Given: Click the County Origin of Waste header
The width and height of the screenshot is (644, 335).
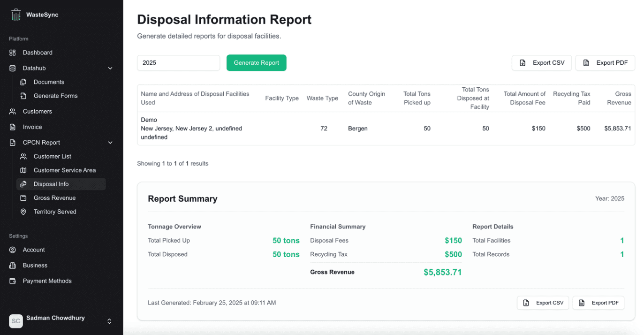Looking at the screenshot, I should pos(366,98).
